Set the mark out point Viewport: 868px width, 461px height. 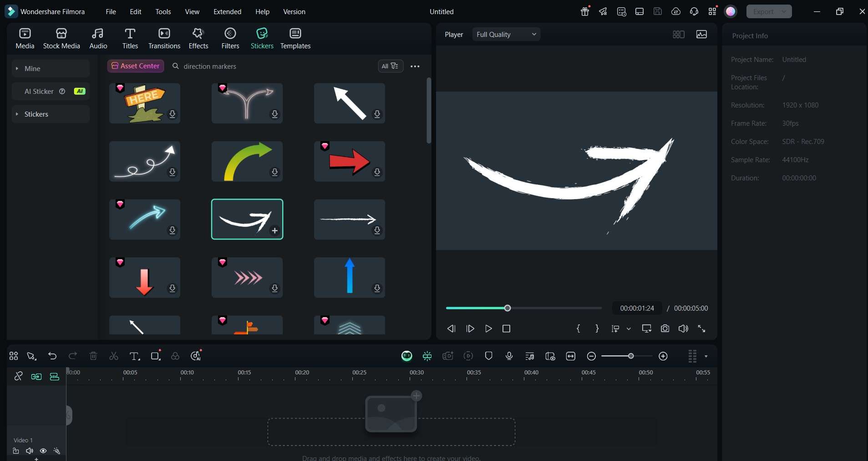click(x=597, y=328)
